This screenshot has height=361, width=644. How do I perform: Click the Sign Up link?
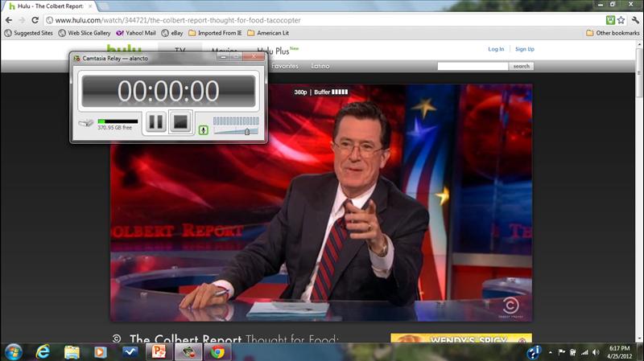coord(525,49)
